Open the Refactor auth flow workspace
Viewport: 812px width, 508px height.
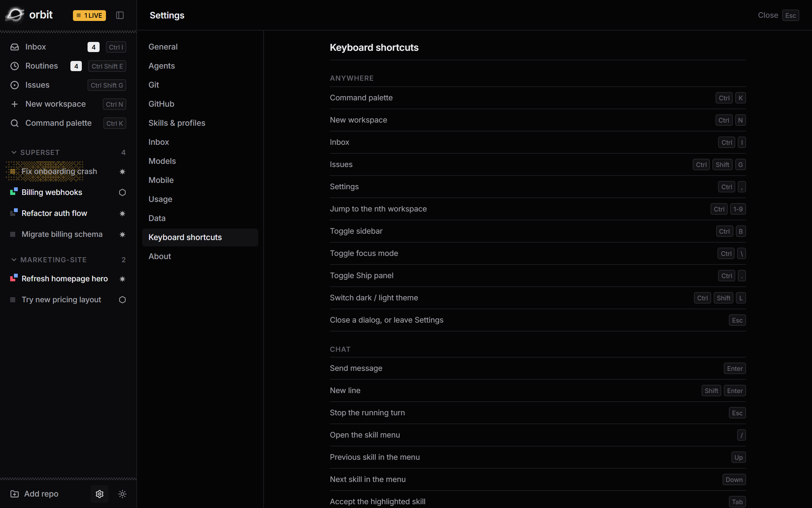pyautogui.click(x=68, y=213)
